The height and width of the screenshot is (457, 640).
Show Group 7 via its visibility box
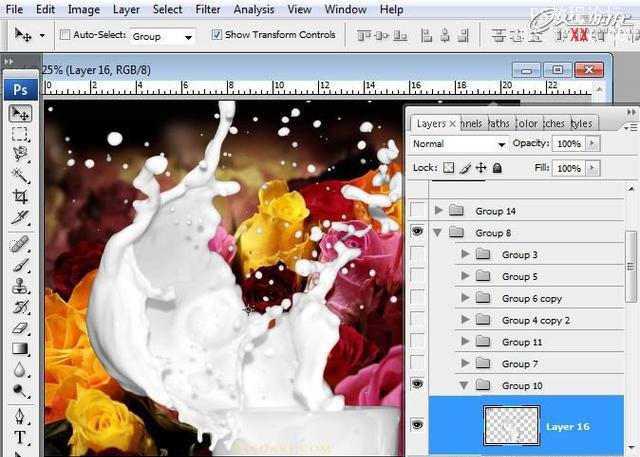[x=417, y=362]
